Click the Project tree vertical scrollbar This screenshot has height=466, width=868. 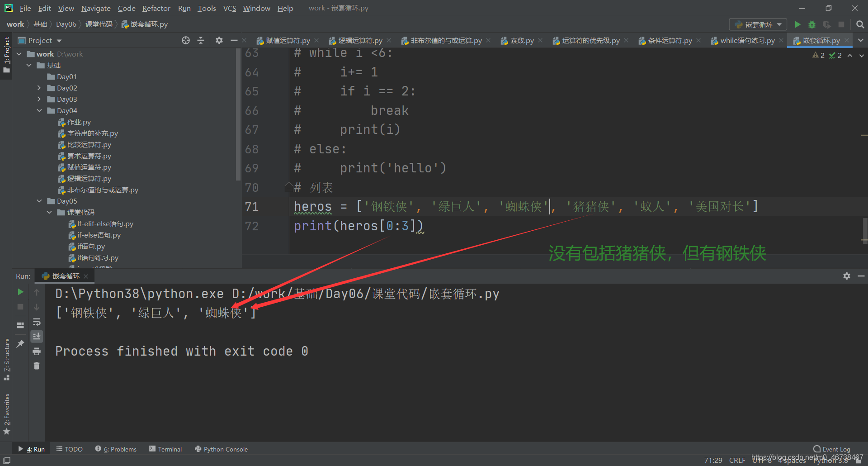click(238, 114)
